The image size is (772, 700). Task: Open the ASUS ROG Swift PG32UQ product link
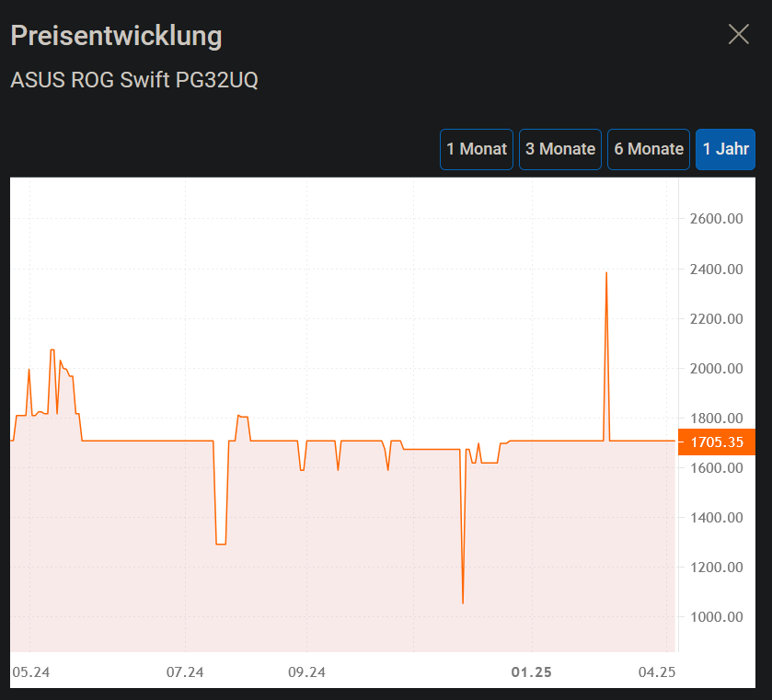click(133, 80)
